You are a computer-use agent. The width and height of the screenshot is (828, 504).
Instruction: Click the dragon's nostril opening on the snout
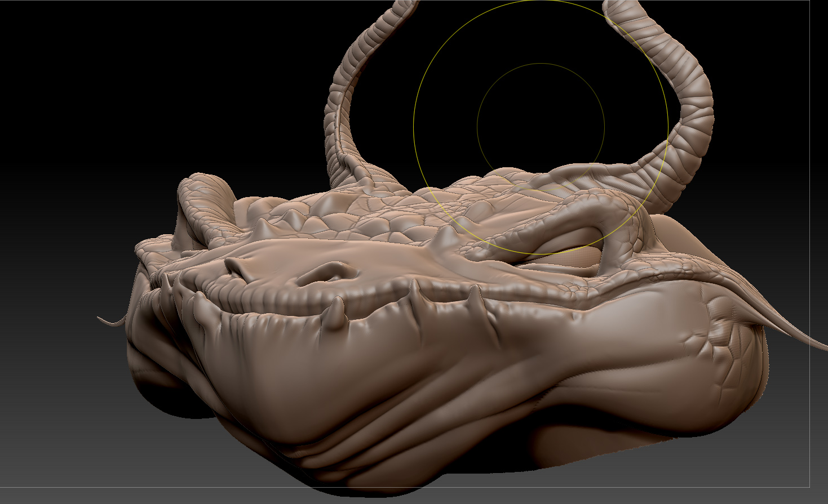[x=327, y=274]
